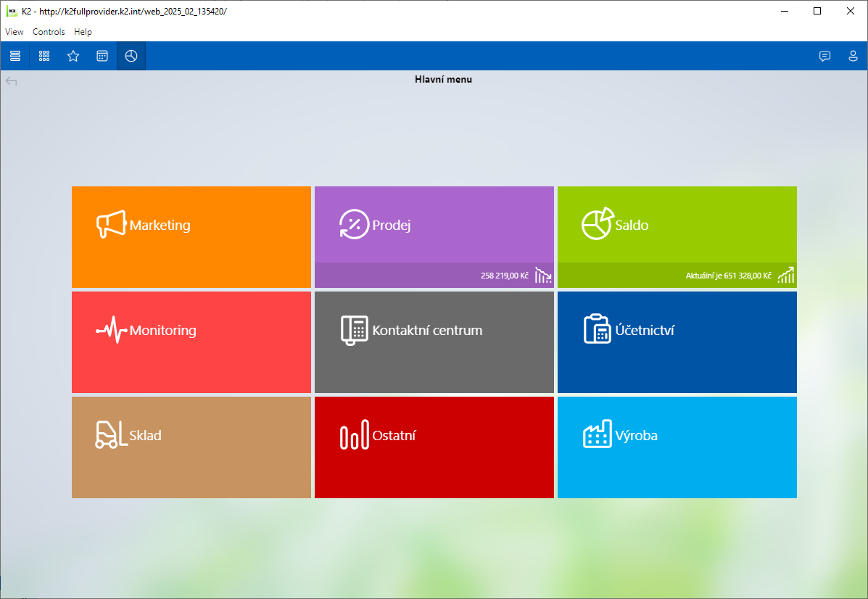The height and width of the screenshot is (599, 868).
Task: Click the Kontaktní centrum phone icon
Action: point(355,330)
